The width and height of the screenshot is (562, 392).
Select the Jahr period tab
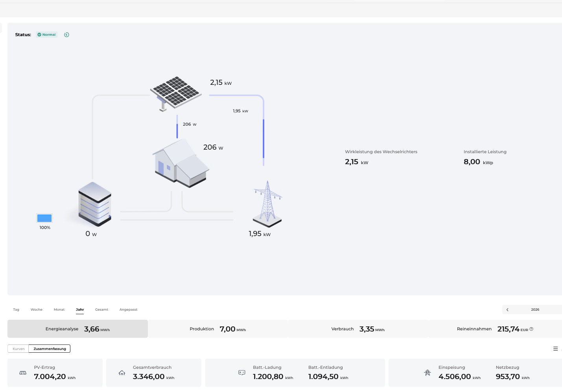click(x=80, y=310)
